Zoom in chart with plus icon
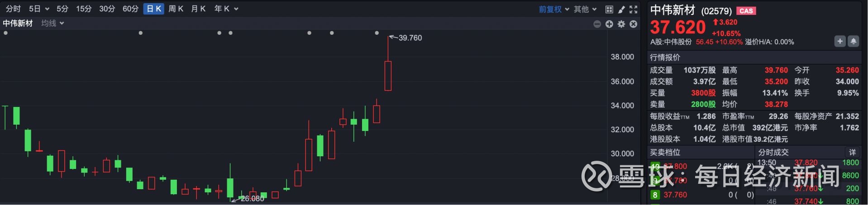 coord(609,24)
